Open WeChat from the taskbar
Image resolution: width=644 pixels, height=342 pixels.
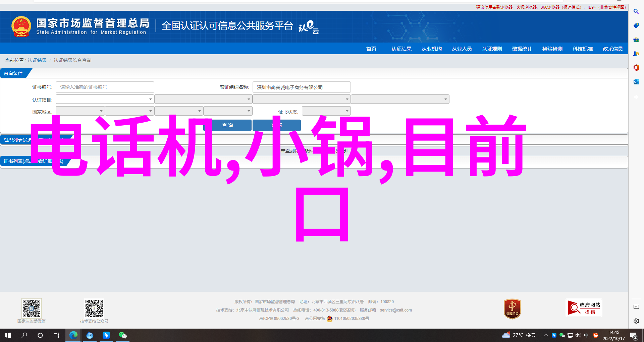[122, 335]
